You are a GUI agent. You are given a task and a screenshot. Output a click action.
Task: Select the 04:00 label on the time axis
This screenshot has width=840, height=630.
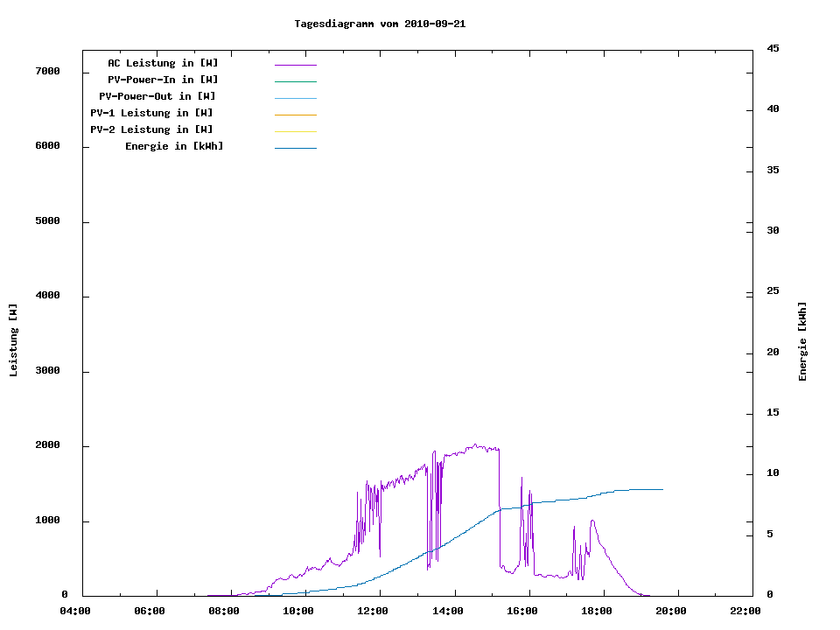(x=75, y=611)
